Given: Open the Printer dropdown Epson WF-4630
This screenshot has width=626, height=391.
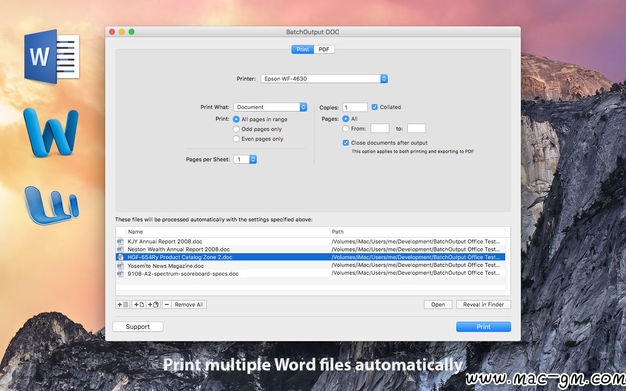Looking at the screenshot, I should coord(324,79).
